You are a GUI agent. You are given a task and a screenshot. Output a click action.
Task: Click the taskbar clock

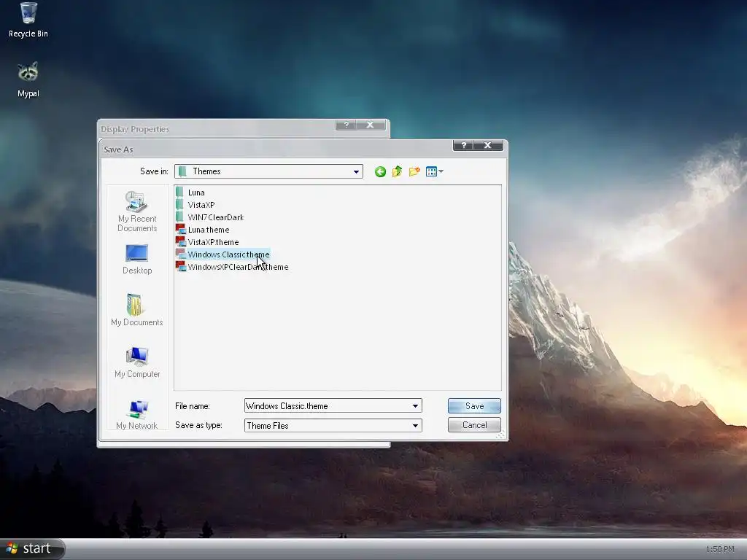[x=720, y=549]
